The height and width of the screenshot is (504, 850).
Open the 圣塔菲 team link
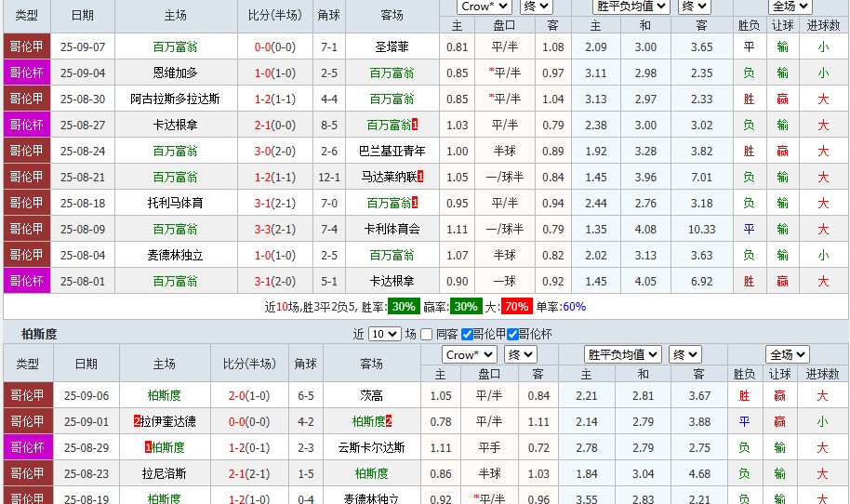pos(392,46)
